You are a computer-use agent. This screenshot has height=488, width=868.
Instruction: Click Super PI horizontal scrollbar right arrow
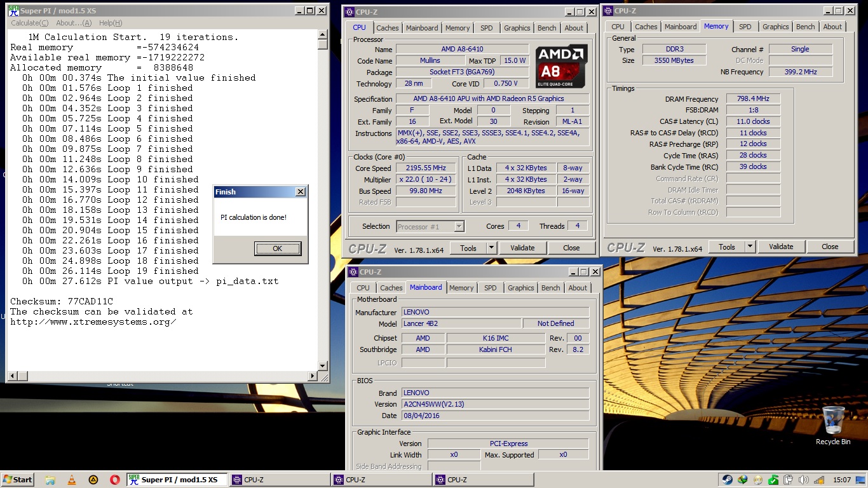coord(312,376)
